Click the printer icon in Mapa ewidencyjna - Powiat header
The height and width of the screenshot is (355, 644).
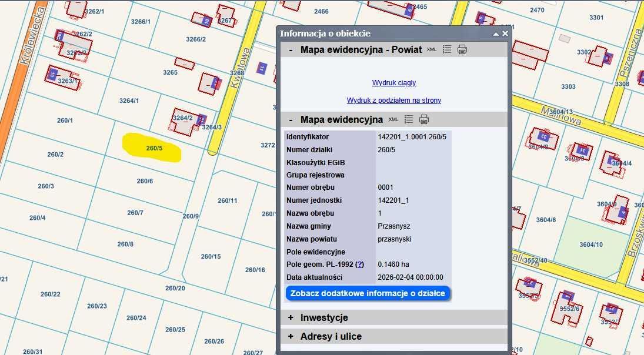pos(462,49)
